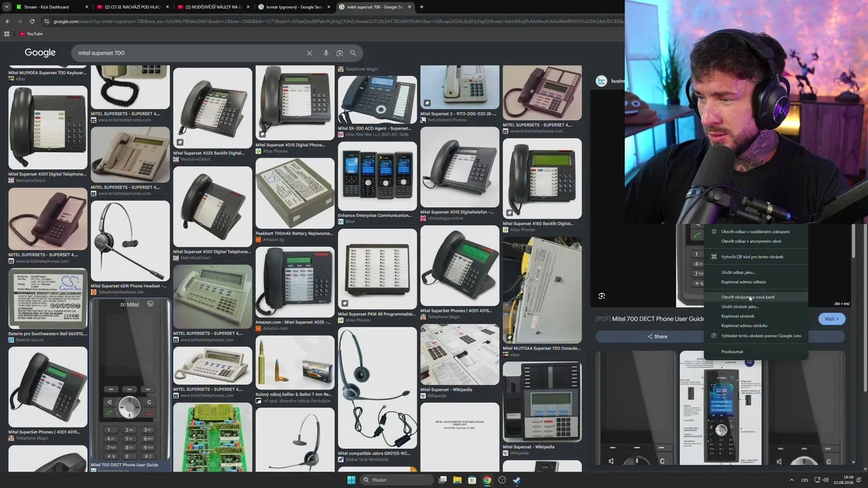The height and width of the screenshot is (488, 868).
Task: Open Mitel Superset 6DN Phone Headset image
Action: [130, 241]
